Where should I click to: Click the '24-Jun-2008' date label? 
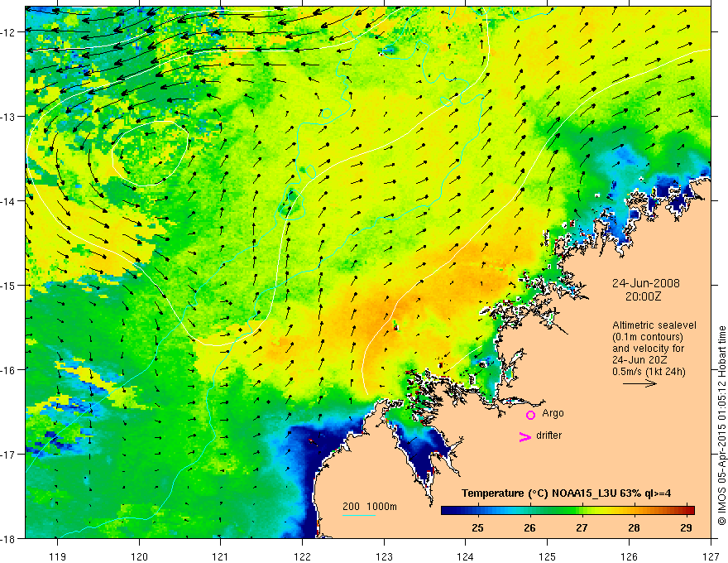click(645, 283)
